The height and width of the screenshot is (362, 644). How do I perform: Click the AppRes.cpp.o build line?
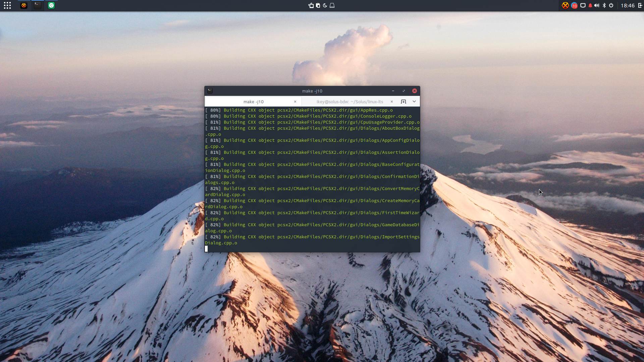(x=299, y=110)
